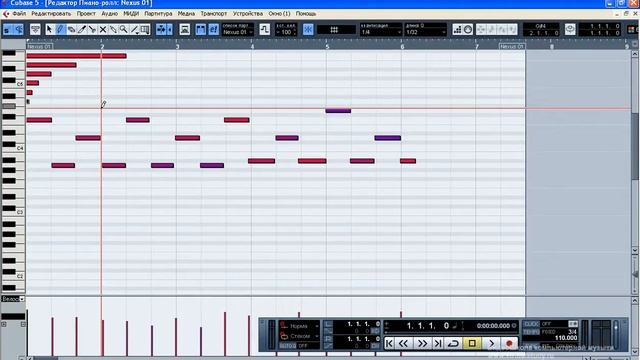
Task: Click the Play transport button
Action: coord(491,344)
